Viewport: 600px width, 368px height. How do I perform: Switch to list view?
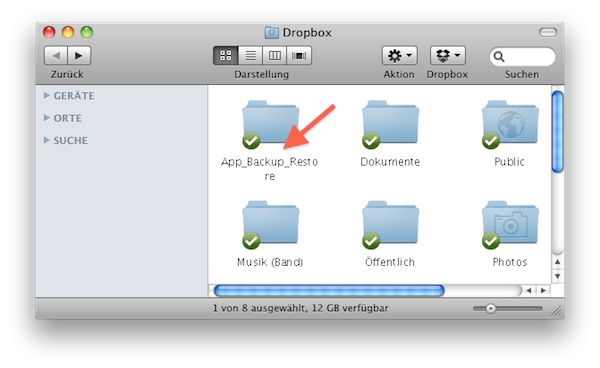250,56
